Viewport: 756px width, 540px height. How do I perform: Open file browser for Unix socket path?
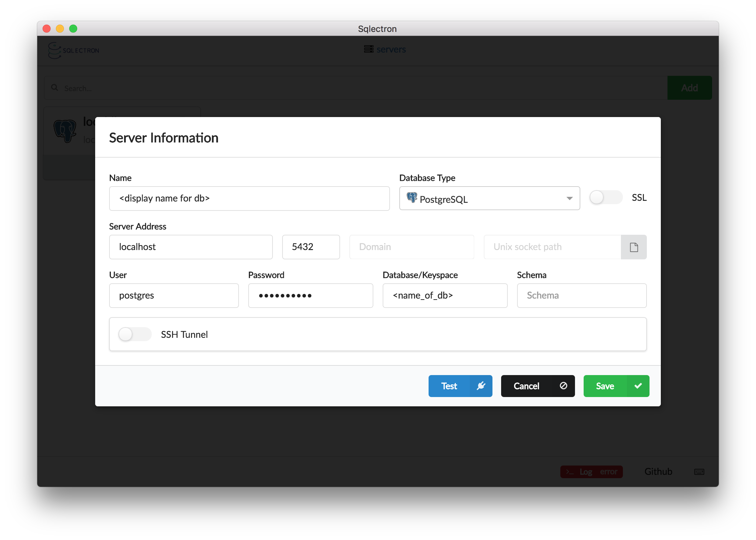coord(634,247)
